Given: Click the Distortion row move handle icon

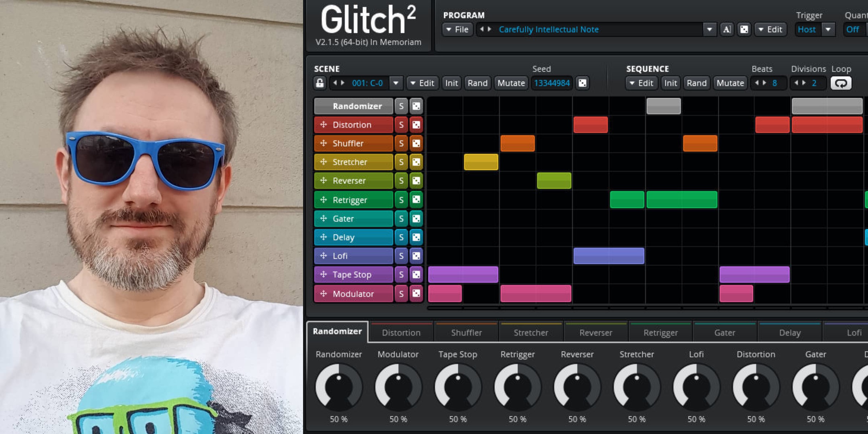Looking at the screenshot, I should point(323,125).
